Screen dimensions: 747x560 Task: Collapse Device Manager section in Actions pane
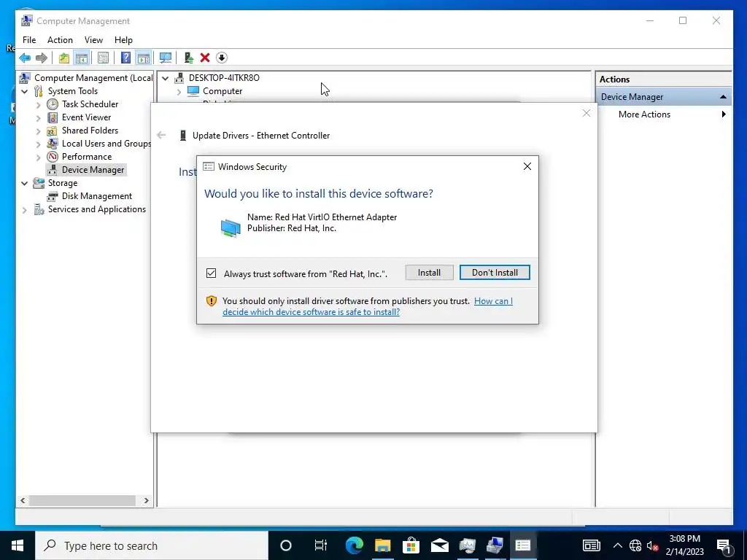coord(723,97)
